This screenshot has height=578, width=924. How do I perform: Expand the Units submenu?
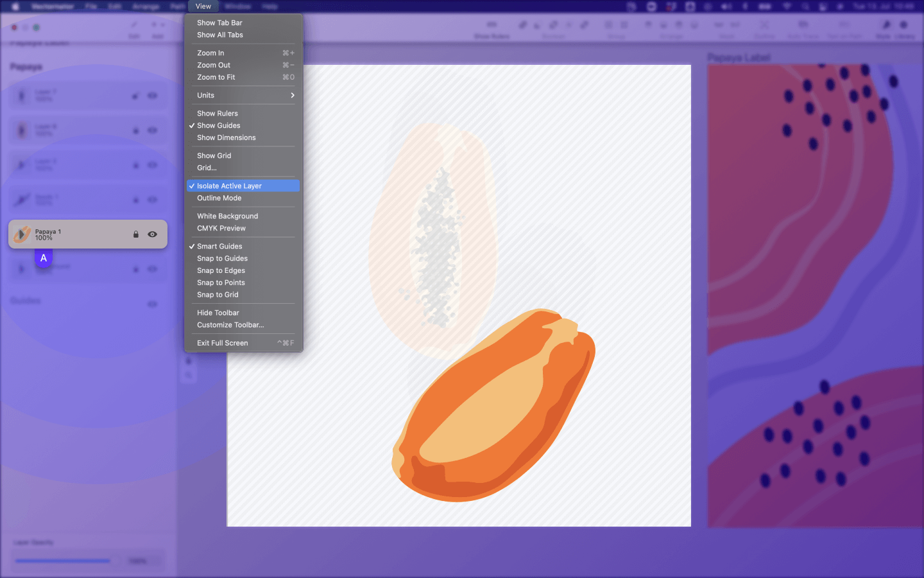[243, 95]
